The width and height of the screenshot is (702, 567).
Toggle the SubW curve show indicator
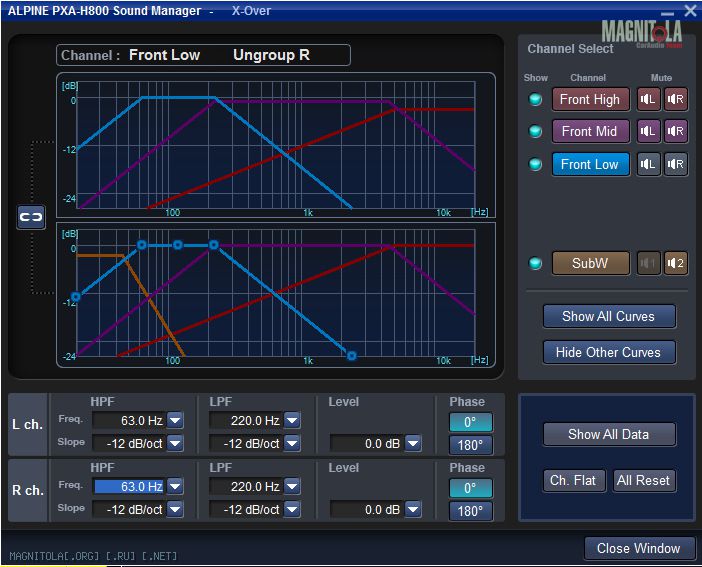coord(535,263)
